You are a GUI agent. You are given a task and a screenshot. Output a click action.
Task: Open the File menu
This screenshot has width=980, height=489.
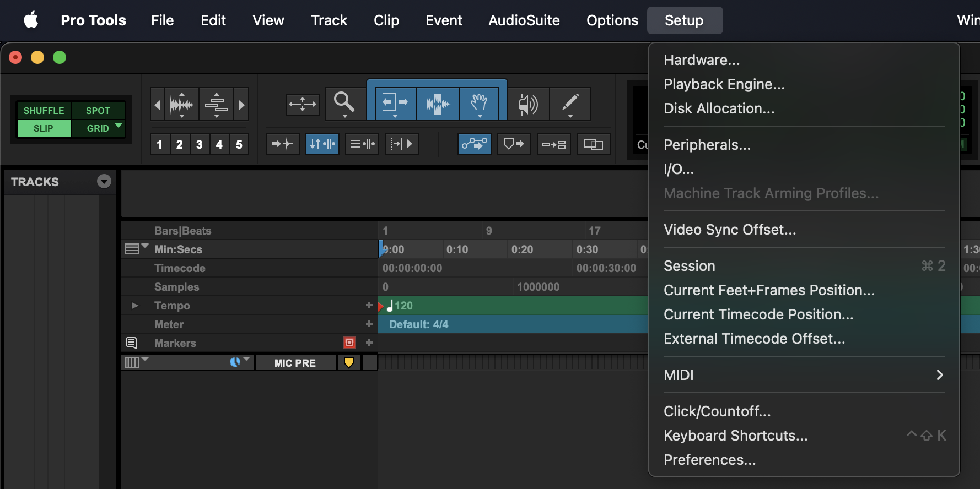click(163, 20)
